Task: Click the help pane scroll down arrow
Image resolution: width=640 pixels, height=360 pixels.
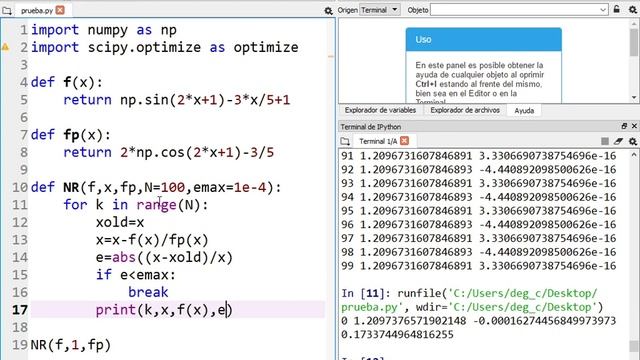Action: point(634,97)
